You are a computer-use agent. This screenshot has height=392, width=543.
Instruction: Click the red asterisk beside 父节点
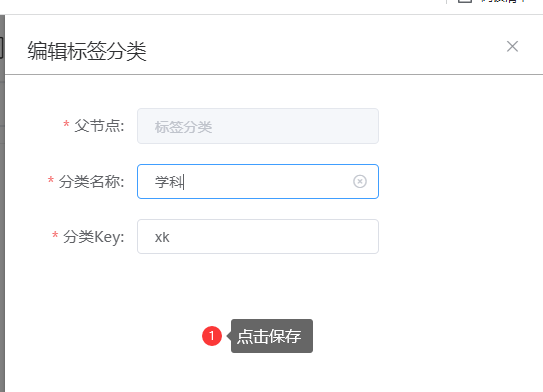tap(66, 124)
